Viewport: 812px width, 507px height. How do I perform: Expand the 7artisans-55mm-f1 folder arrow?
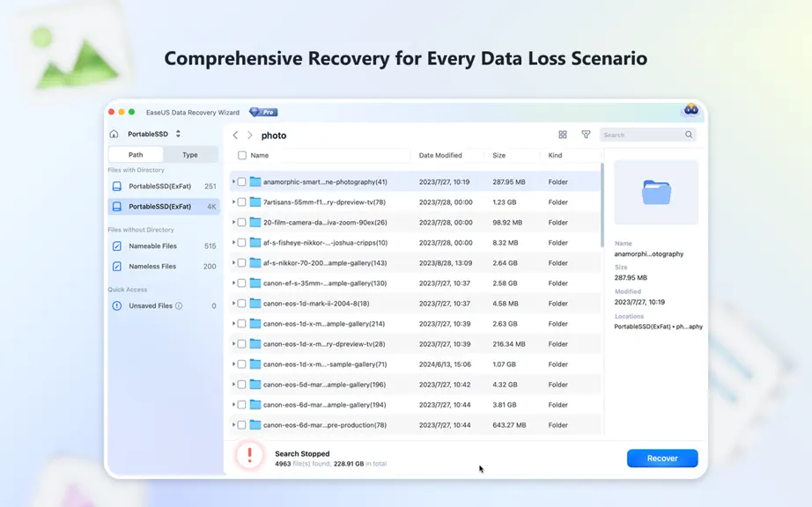[x=233, y=202]
